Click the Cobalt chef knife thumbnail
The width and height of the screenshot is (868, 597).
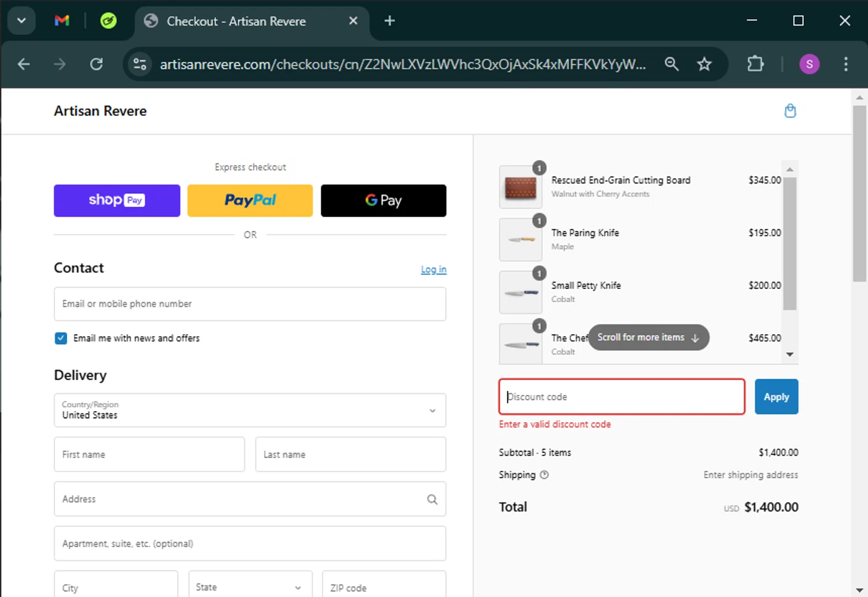521,344
